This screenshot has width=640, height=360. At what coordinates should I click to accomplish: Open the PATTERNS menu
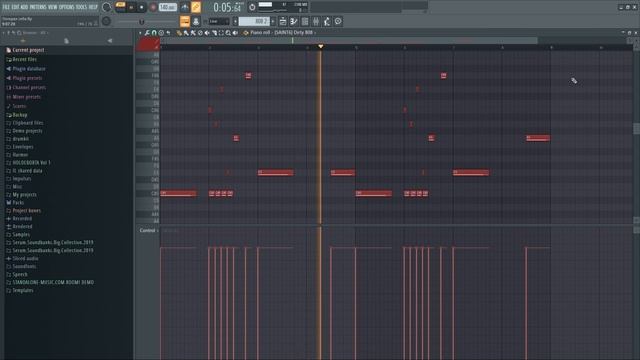point(38,7)
